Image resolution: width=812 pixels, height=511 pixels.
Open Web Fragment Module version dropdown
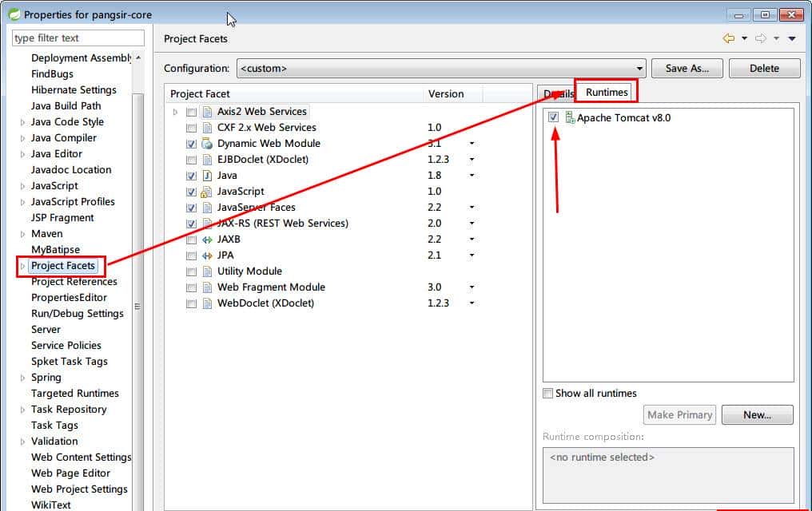coord(472,287)
